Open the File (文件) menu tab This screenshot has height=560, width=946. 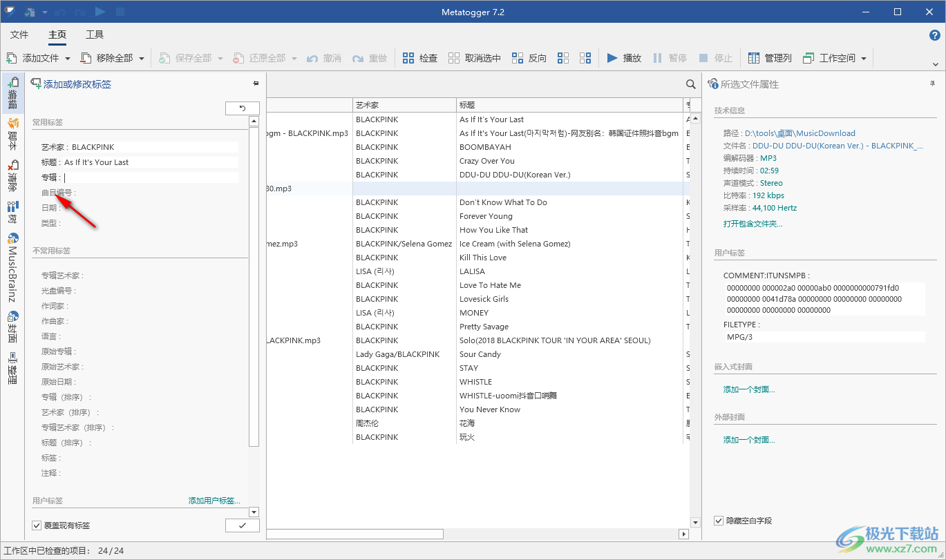(19, 35)
